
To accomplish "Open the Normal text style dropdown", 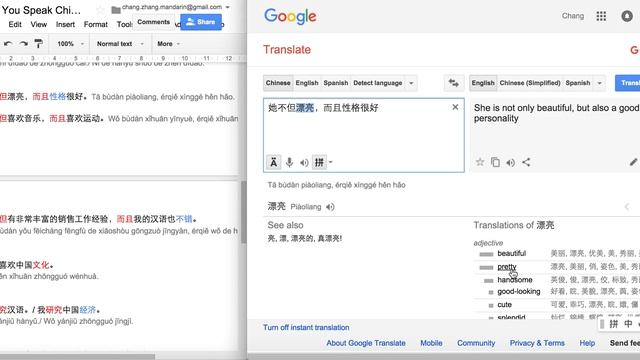I will click(120, 44).
